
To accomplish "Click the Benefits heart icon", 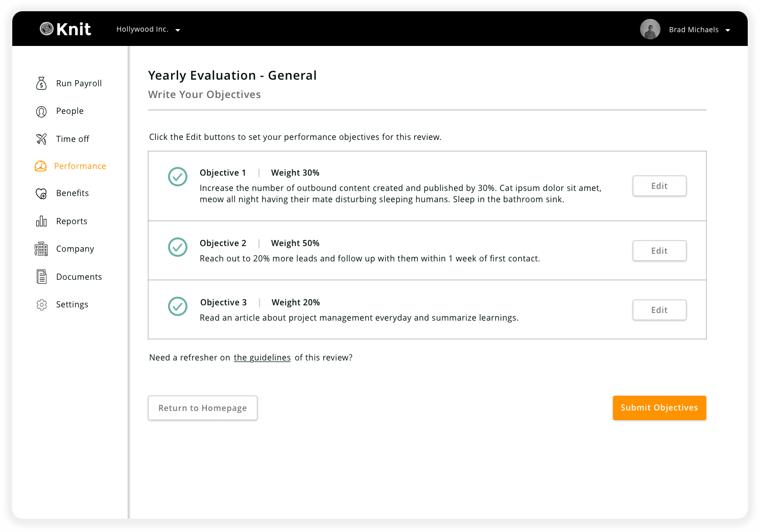I will [x=41, y=194].
